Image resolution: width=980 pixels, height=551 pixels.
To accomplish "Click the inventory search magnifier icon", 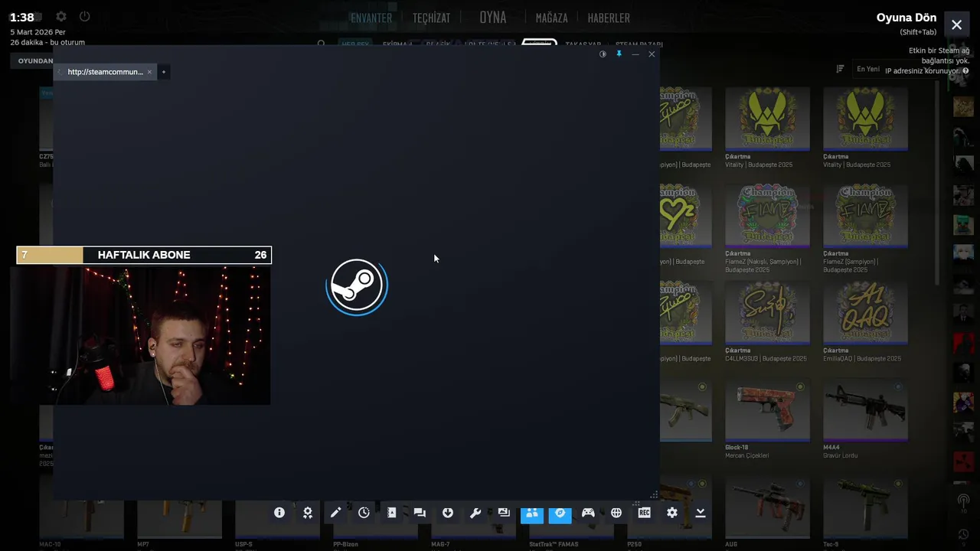I will click(x=322, y=44).
